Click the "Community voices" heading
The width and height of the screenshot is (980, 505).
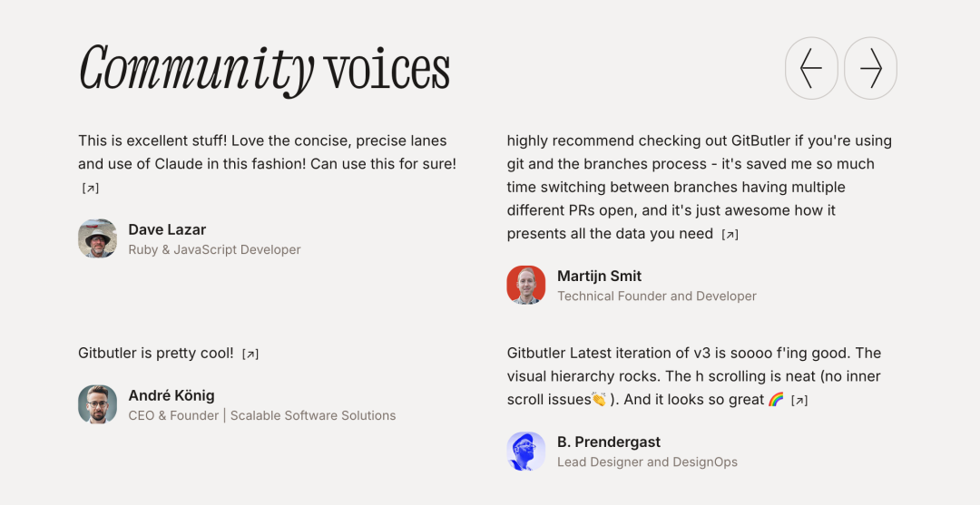[264, 69]
